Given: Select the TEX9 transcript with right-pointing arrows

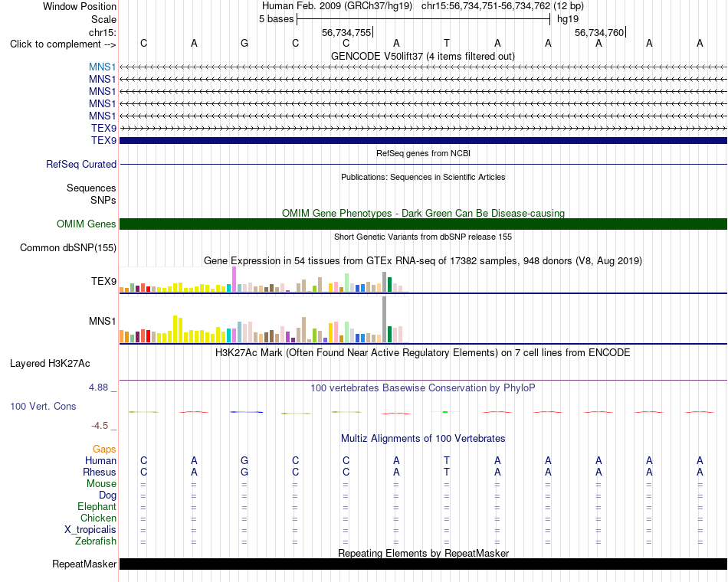Looking at the screenshot, I should coord(423,128).
